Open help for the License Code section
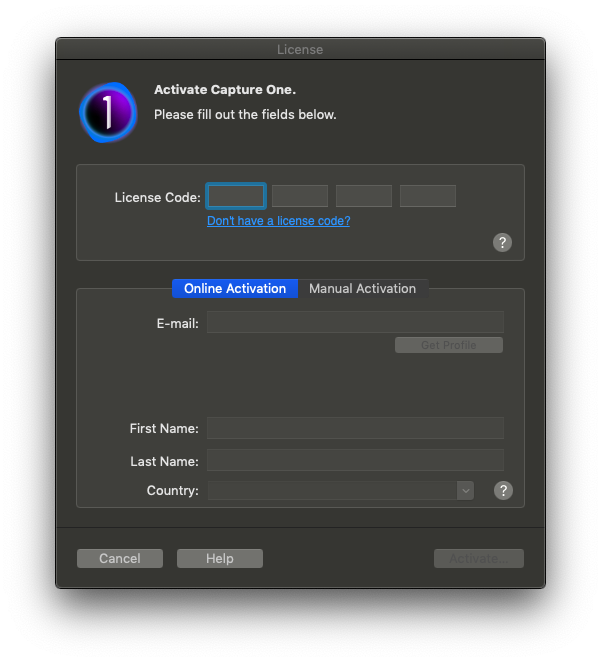The height and width of the screenshot is (662, 601). (502, 242)
